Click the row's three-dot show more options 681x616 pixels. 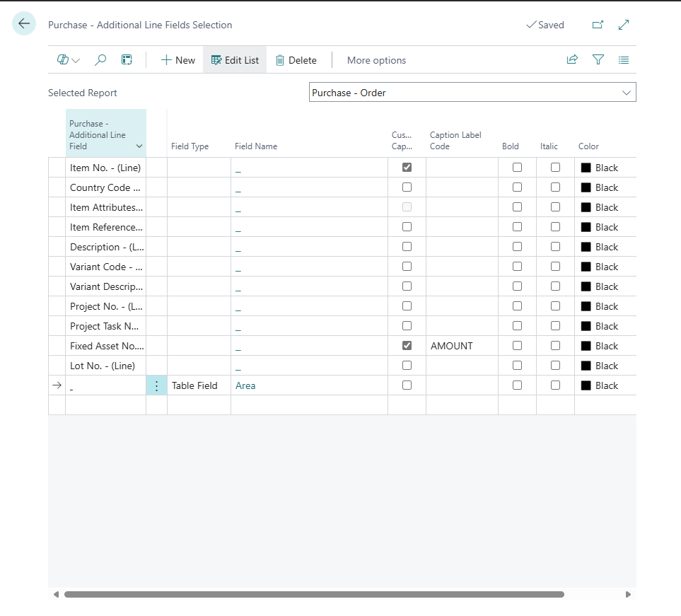(156, 385)
